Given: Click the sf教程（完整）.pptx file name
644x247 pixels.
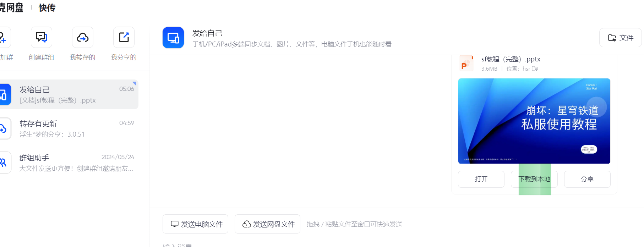Looking at the screenshot, I should click(x=511, y=59).
